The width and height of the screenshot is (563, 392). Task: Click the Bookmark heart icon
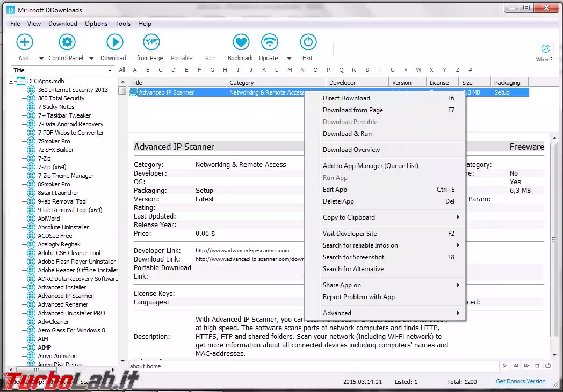click(241, 42)
